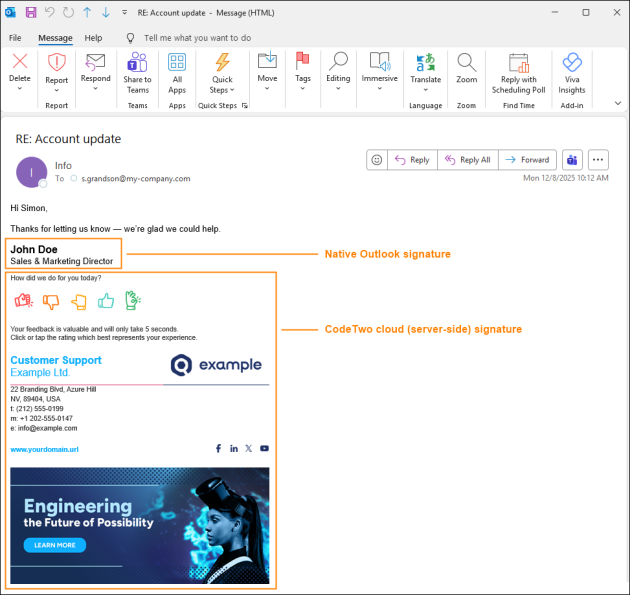The height and width of the screenshot is (595, 630).
Task: Open the more actions ellipsis button
Action: pos(598,160)
